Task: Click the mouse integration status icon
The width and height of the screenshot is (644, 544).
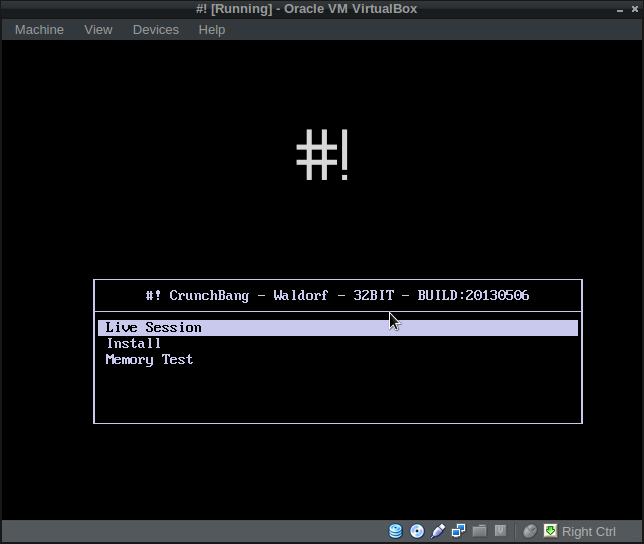Action: [530, 531]
